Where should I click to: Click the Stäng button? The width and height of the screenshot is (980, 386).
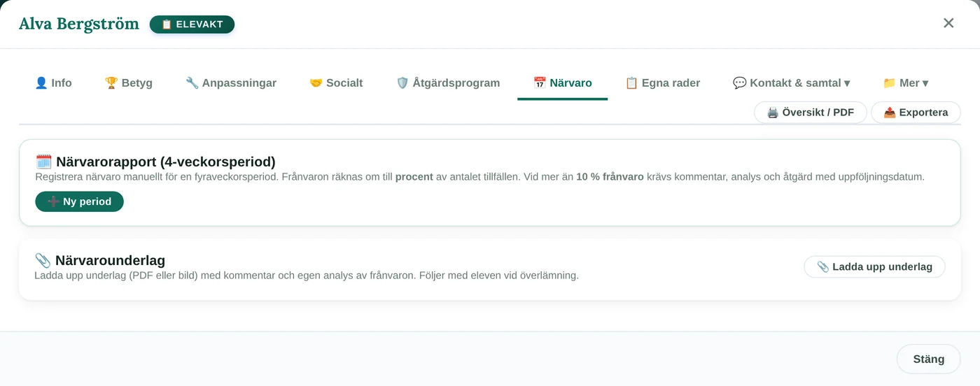point(928,359)
